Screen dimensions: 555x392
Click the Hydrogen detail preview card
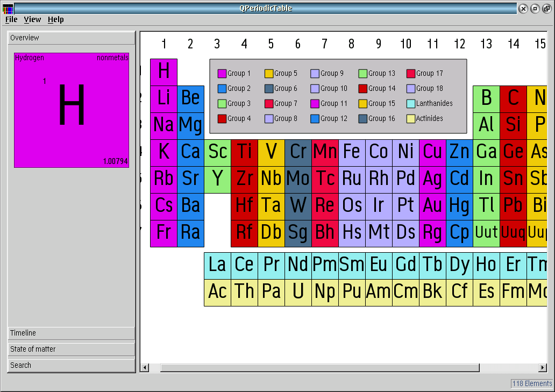coord(70,109)
